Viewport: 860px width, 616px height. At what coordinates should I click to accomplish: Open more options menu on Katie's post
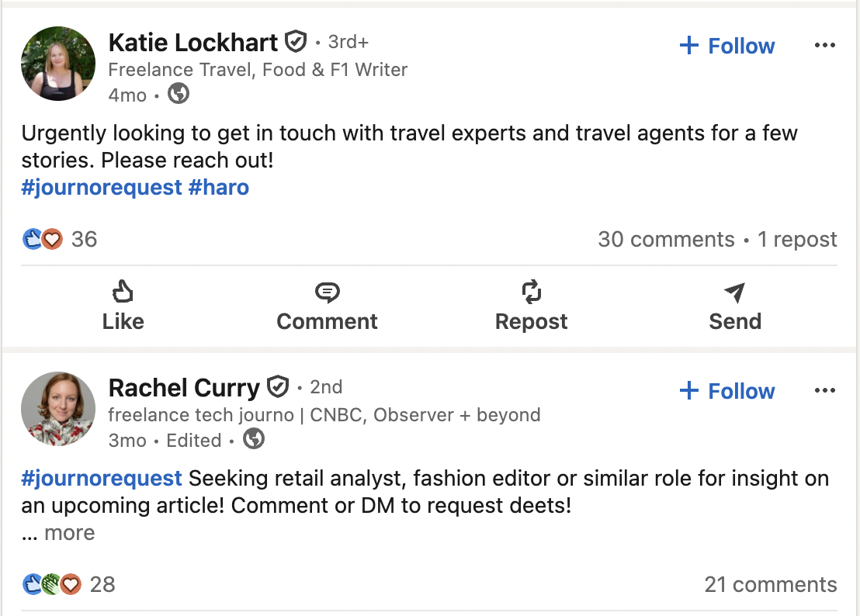pyautogui.click(x=824, y=46)
